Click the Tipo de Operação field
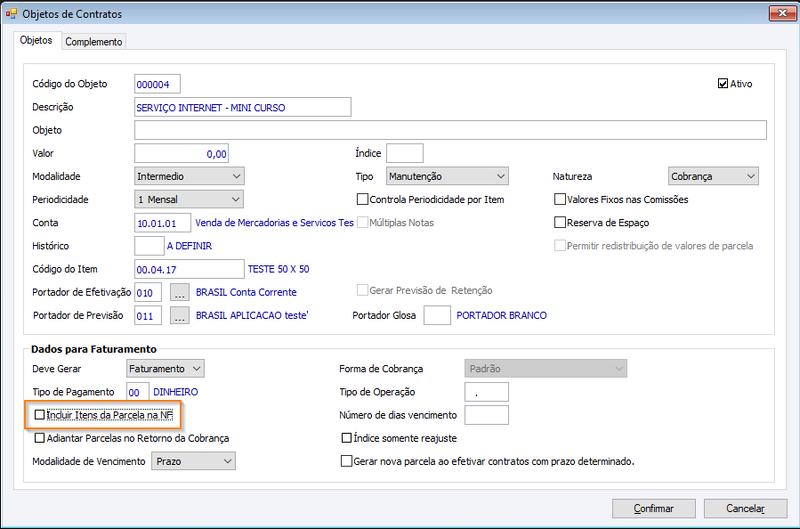This screenshot has height=529, width=800. [486, 392]
